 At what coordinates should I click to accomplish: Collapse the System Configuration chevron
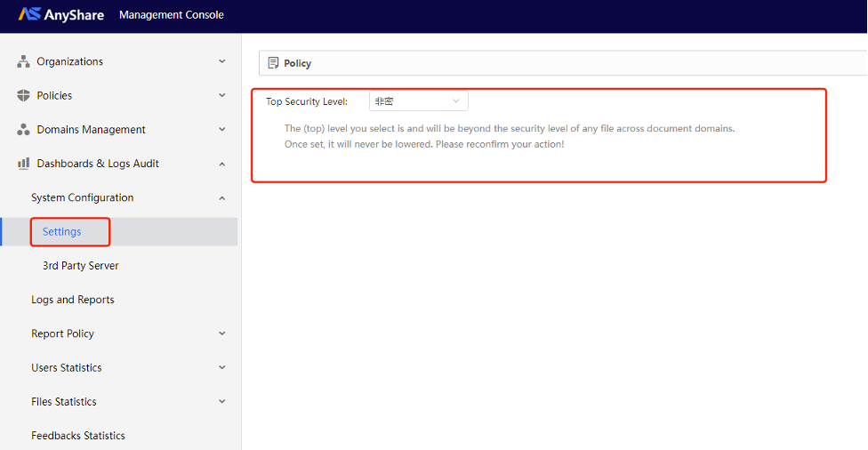(x=222, y=198)
